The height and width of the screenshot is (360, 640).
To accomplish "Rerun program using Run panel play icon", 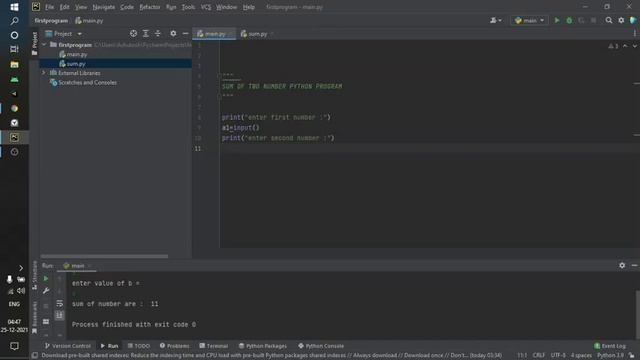I will click(46, 279).
